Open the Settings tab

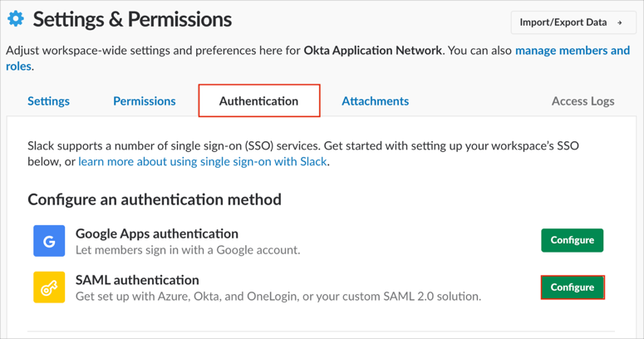click(x=48, y=101)
